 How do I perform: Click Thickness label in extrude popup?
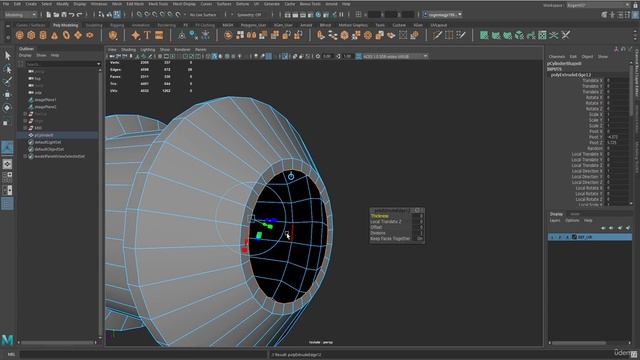380,216
